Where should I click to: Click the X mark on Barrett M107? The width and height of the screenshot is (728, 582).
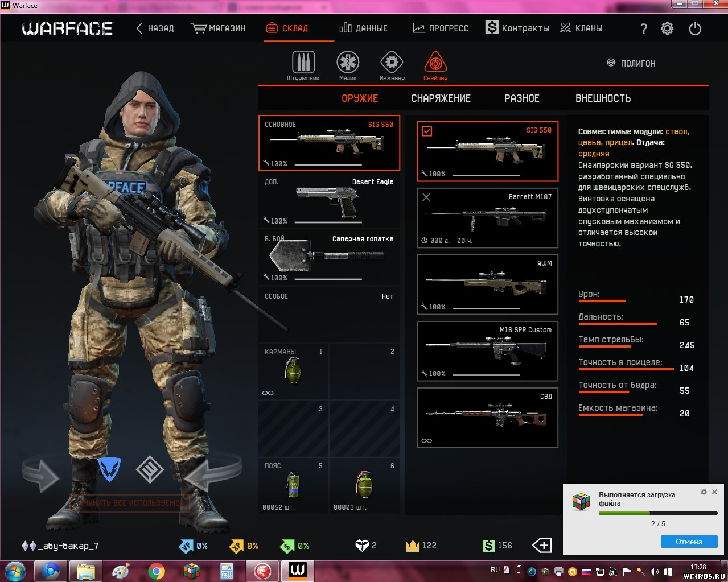click(x=426, y=197)
